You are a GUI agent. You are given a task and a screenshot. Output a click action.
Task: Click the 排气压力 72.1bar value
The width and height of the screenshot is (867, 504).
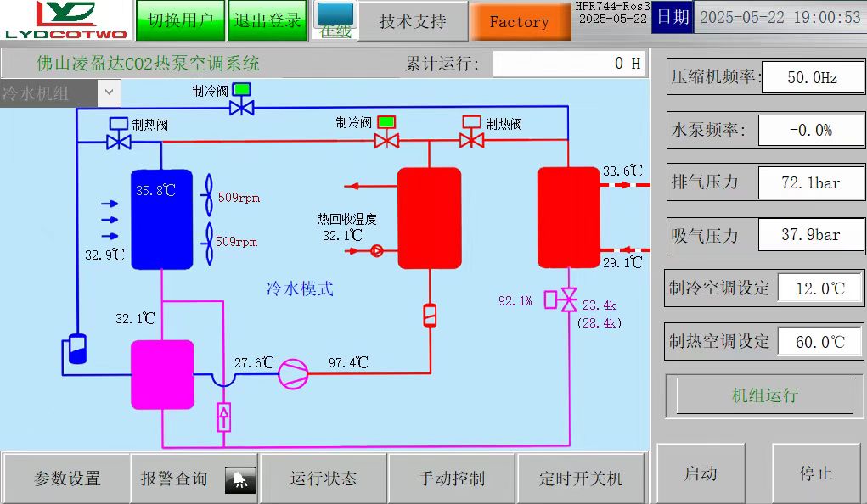811,183
